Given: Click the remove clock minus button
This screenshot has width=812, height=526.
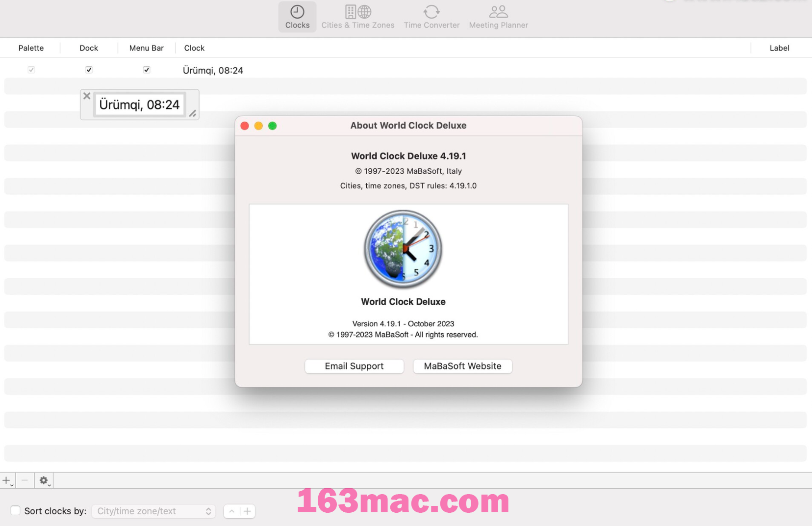Looking at the screenshot, I should tap(25, 480).
